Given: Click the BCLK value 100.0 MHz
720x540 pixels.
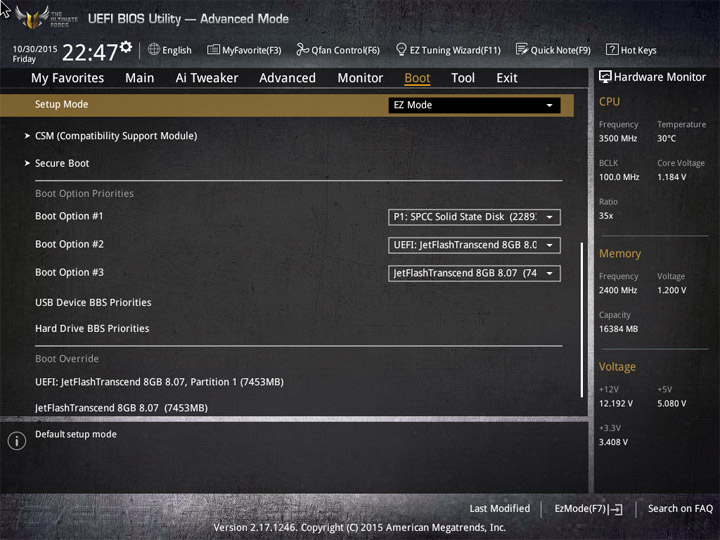Looking at the screenshot, I should (619, 177).
